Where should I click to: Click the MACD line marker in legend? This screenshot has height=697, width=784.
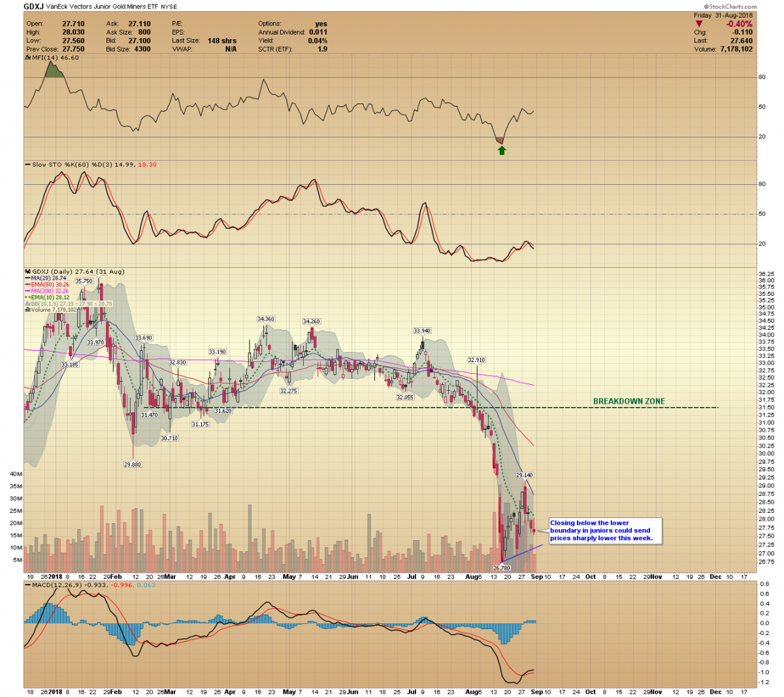click(x=27, y=585)
